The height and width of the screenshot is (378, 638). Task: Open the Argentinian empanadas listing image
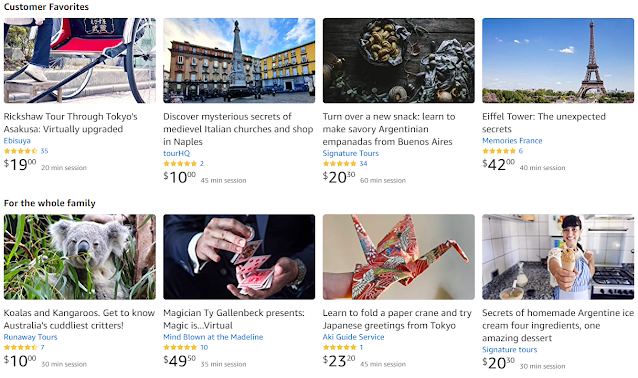tap(399, 60)
